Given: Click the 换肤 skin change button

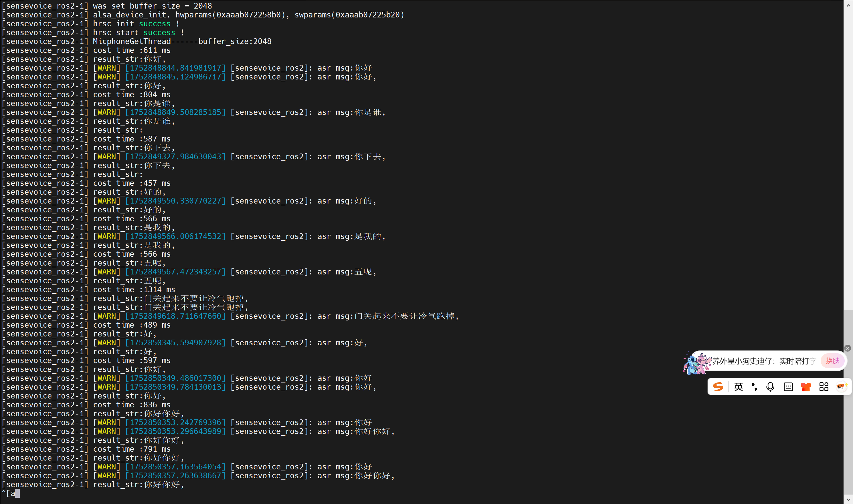Looking at the screenshot, I should (x=832, y=361).
